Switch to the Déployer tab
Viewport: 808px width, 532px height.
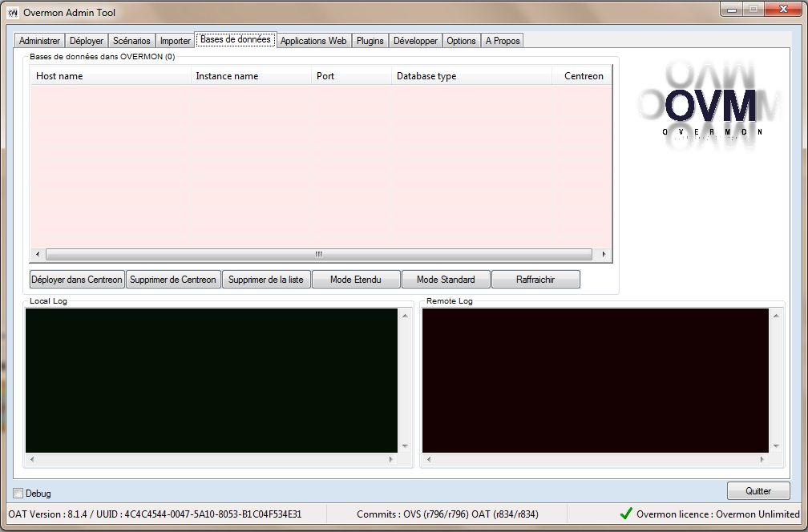(87, 41)
